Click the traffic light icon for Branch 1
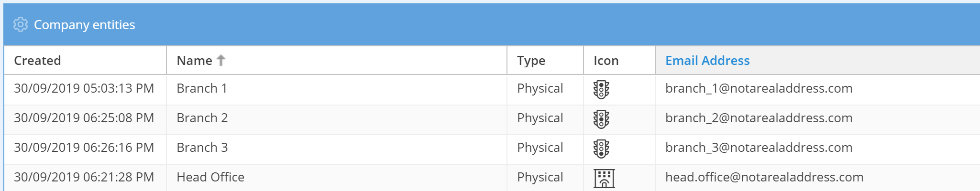The image size is (980, 191). pyautogui.click(x=601, y=89)
